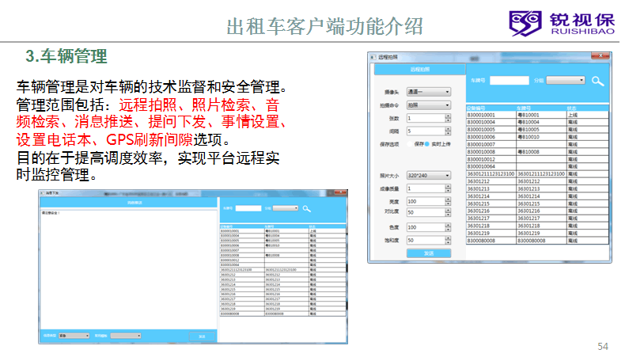Click the 远程拍照 tab header
The image size is (644, 361).
(420, 70)
